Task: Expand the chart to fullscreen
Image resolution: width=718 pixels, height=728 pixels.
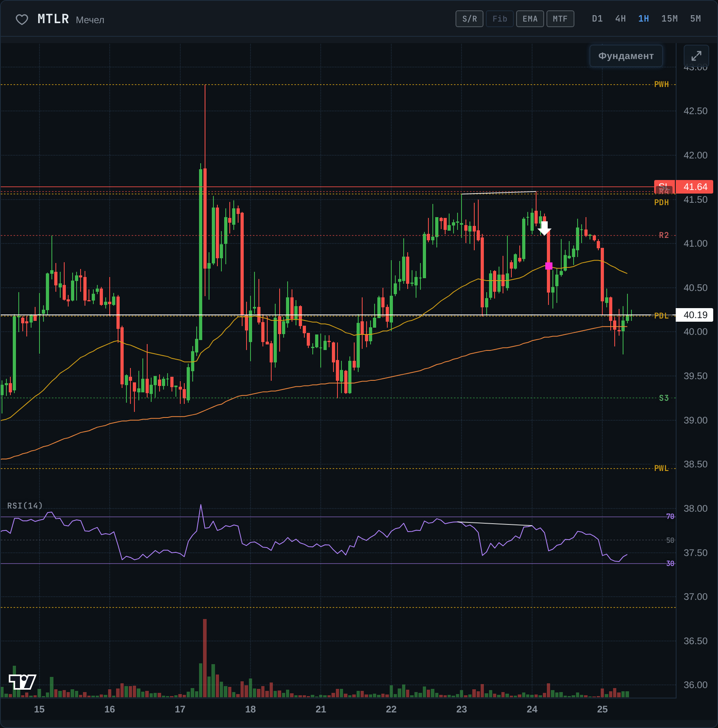Action: pos(696,56)
